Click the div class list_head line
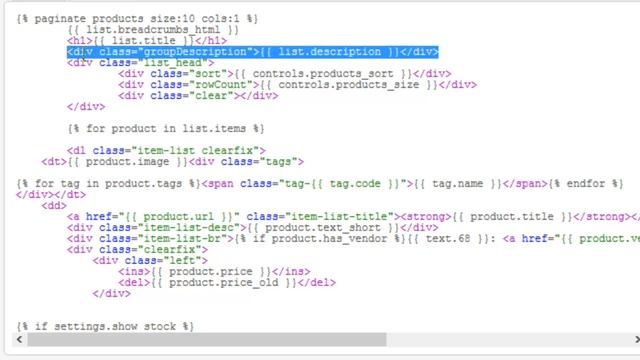 (140, 63)
